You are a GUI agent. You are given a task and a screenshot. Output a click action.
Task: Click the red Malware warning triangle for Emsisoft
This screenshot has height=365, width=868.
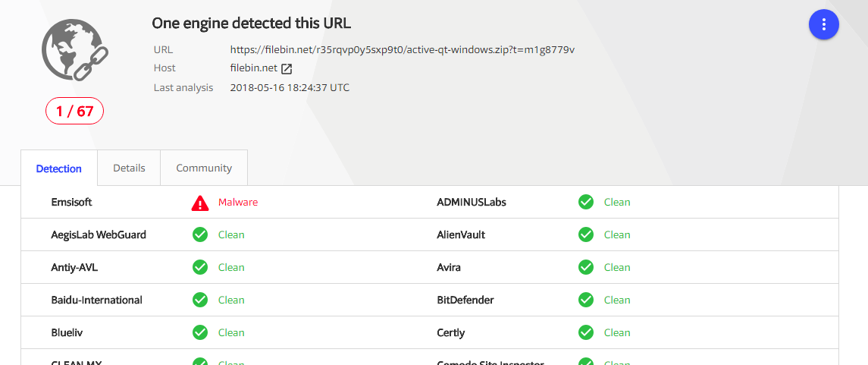point(200,203)
